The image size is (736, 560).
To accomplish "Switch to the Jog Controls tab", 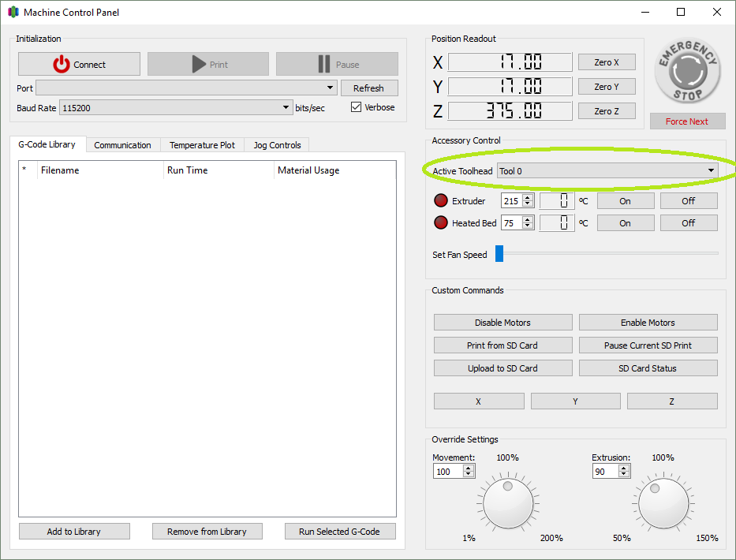I will coord(277,145).
